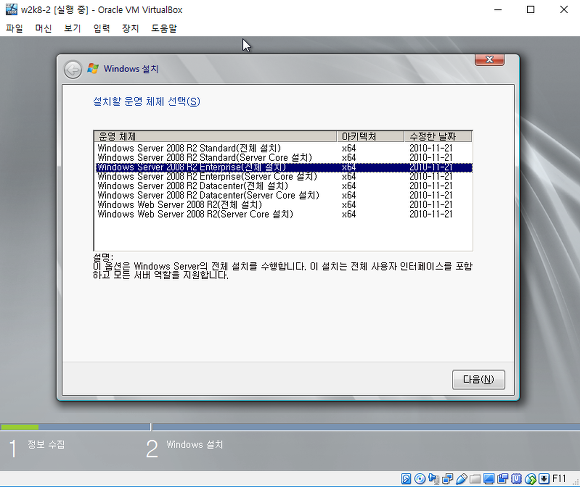Image resolution: width=580 pixels, height=487 pixels.
Task: Select Windows Server 2008 R2 Standard(Server Core 설치)
Action: pyautogui.click(x=283, y=158)
